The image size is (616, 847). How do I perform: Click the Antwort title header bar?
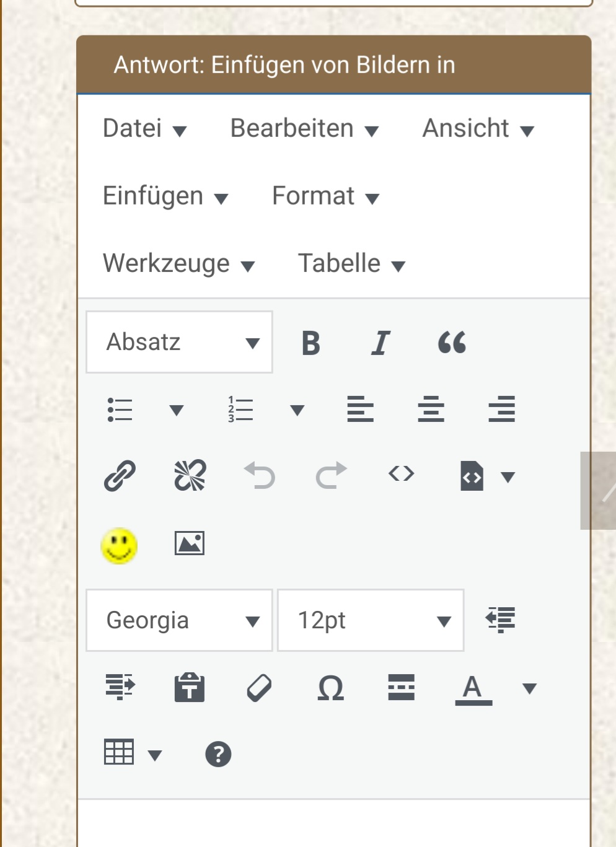click(333, 65)
